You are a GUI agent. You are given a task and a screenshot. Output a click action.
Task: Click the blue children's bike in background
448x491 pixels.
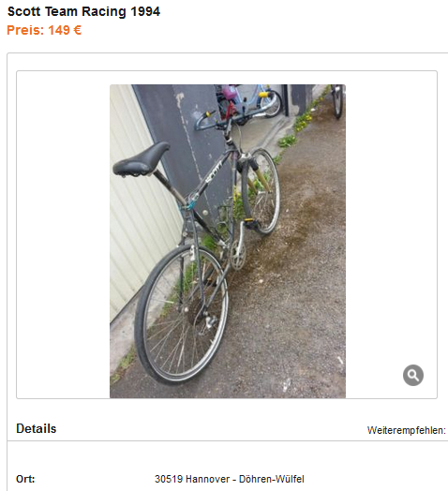pos(255,98)
